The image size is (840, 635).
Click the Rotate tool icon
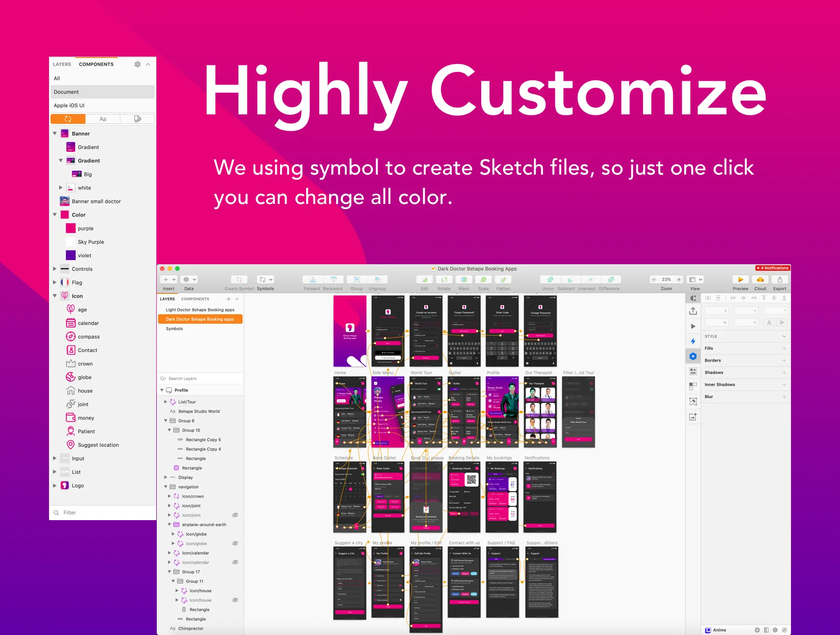pyautogui.click(x=444, y=280)
